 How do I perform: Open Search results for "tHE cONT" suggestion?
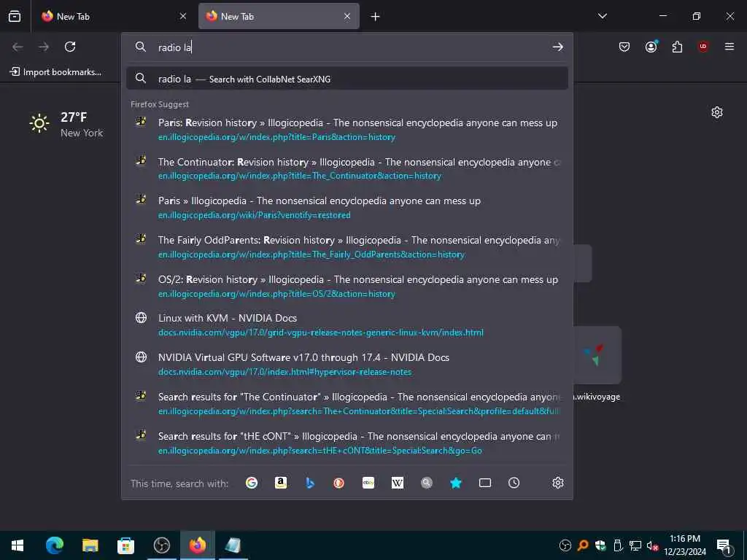347,443
